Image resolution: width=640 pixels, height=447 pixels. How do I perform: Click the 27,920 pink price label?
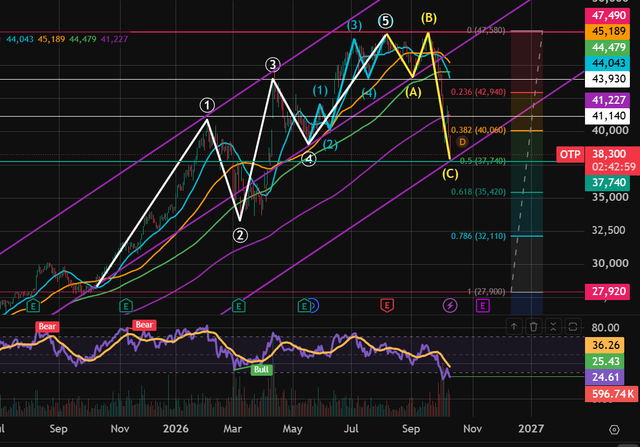(609, 291)
